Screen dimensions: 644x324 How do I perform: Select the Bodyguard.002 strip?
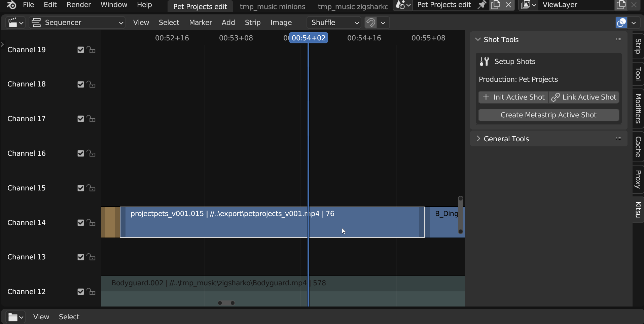point(283,291)
